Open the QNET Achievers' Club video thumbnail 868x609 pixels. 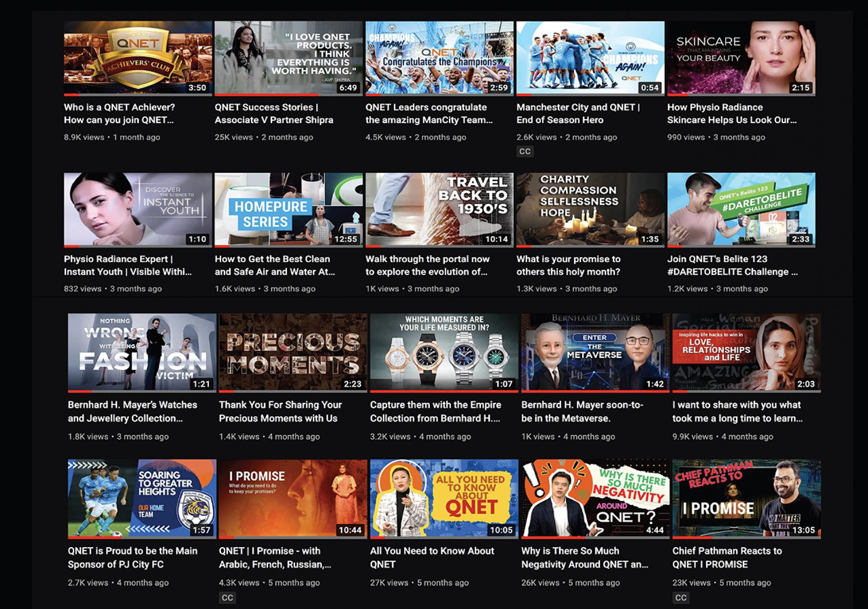point(138,58)
